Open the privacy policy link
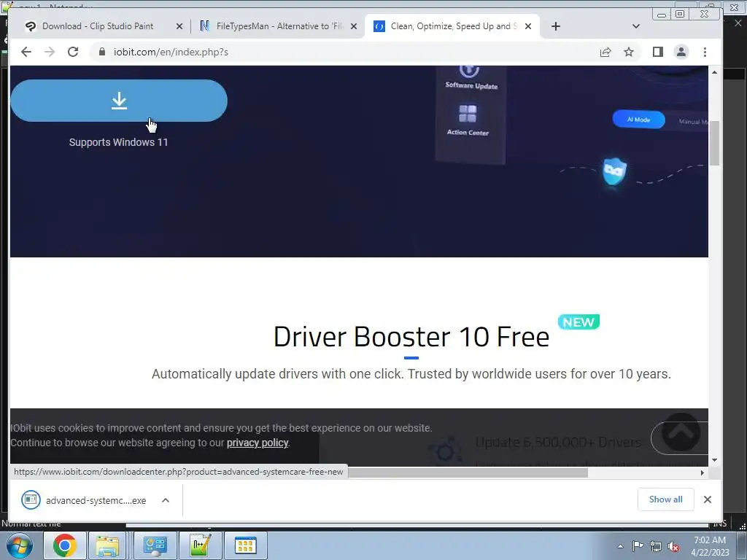This screenshot has width=747, height=560. click(x=258, y=443)
